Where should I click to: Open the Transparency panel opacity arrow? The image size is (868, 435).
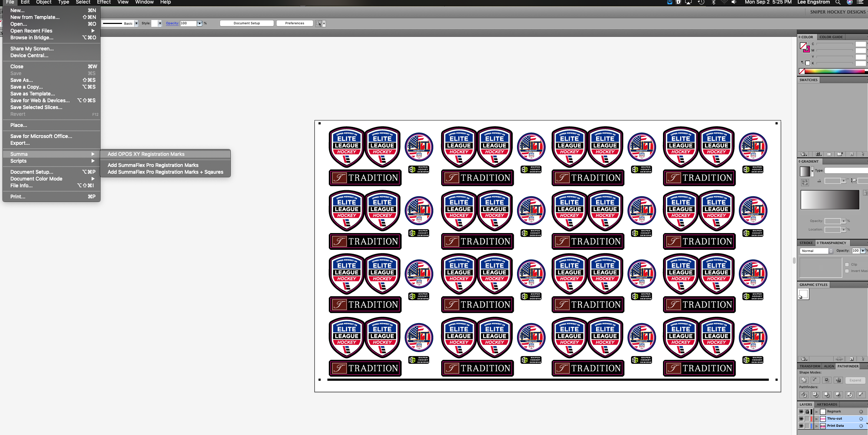point(863,251)
